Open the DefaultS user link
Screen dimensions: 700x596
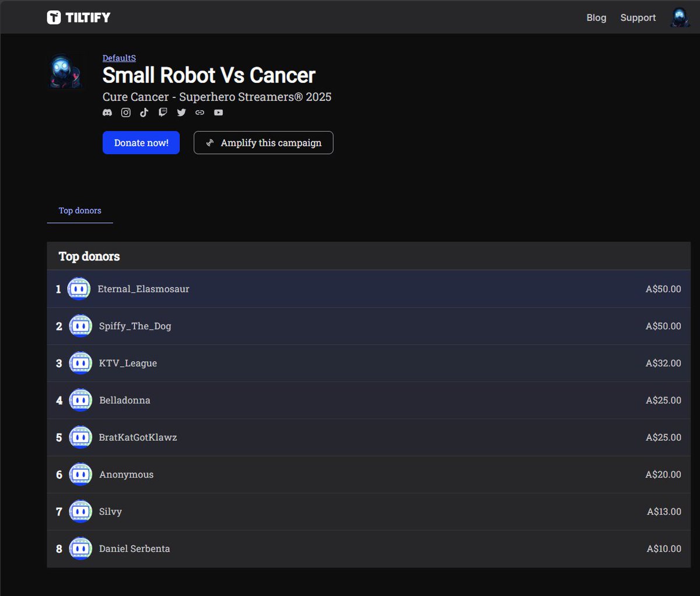tap(119, 58)
